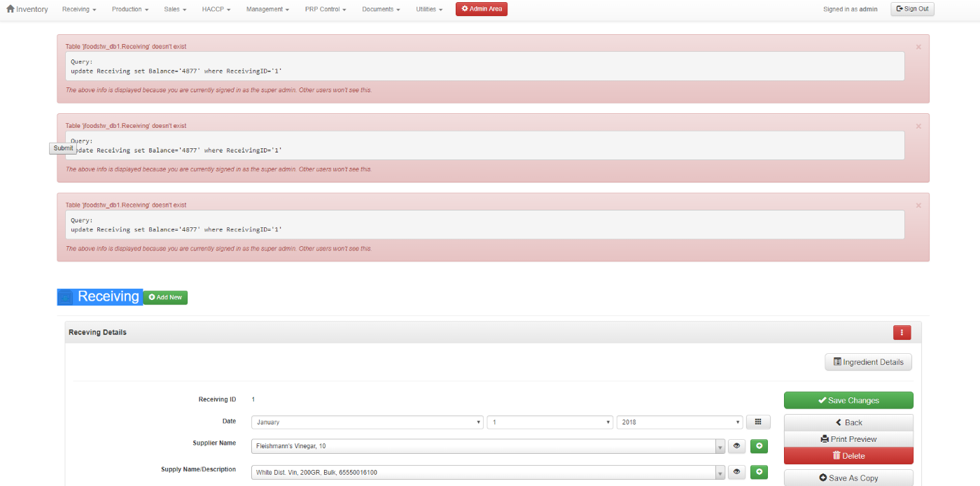
Task: Click the Receiving page title
Action: [108, 296]
